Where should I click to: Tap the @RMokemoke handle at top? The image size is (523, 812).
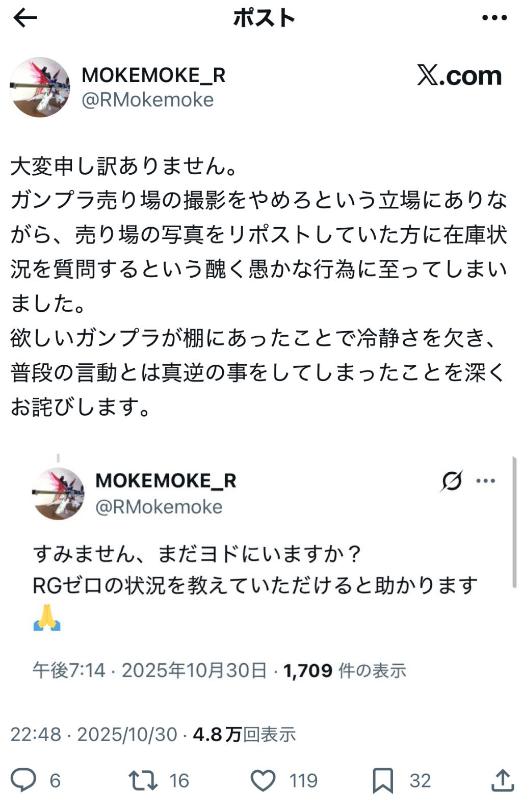tap(147, 100)
